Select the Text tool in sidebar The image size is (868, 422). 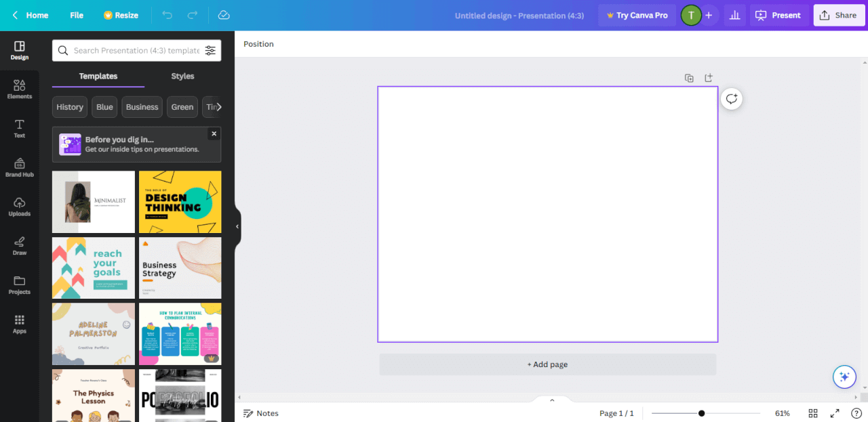click(x=19, y=129)
